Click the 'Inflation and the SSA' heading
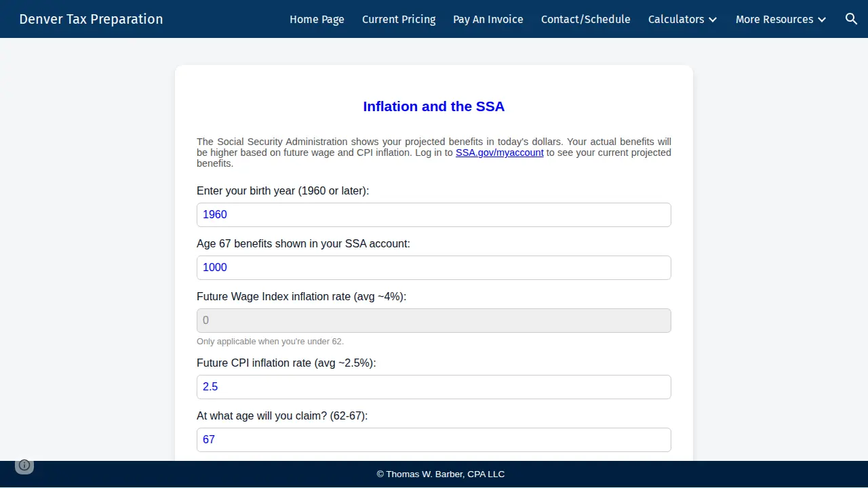 click(434, 106)
